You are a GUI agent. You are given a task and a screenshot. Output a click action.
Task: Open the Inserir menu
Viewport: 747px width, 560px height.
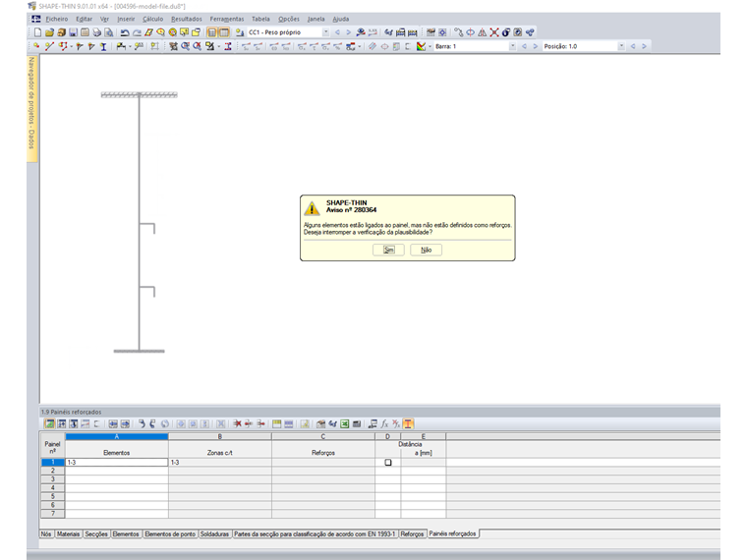coord(126,19)
